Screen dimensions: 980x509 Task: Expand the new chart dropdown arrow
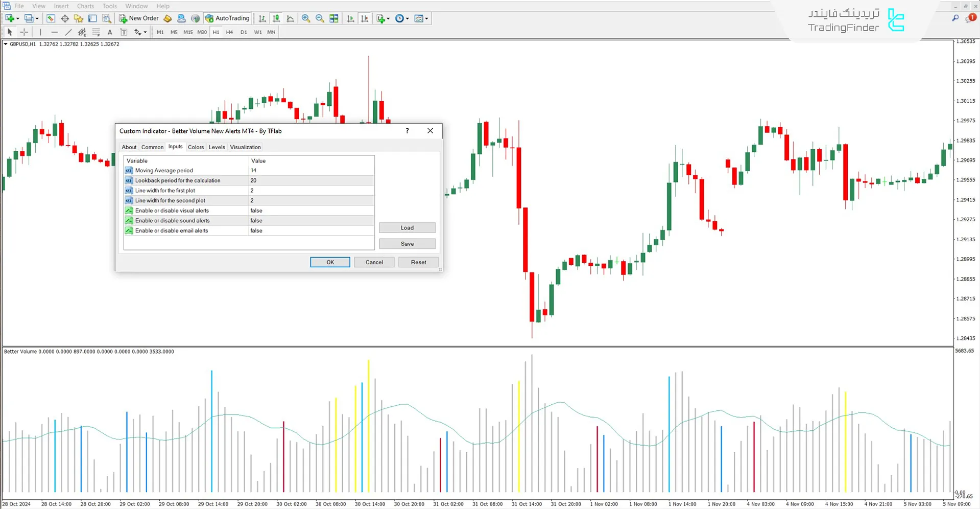pos(18,19)
